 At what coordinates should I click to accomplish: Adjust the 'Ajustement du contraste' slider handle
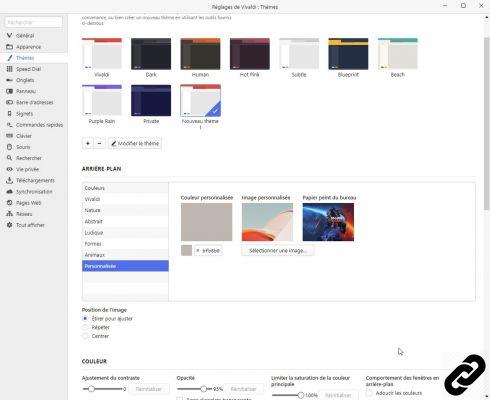pyautogui.click(x=91, y=389)
